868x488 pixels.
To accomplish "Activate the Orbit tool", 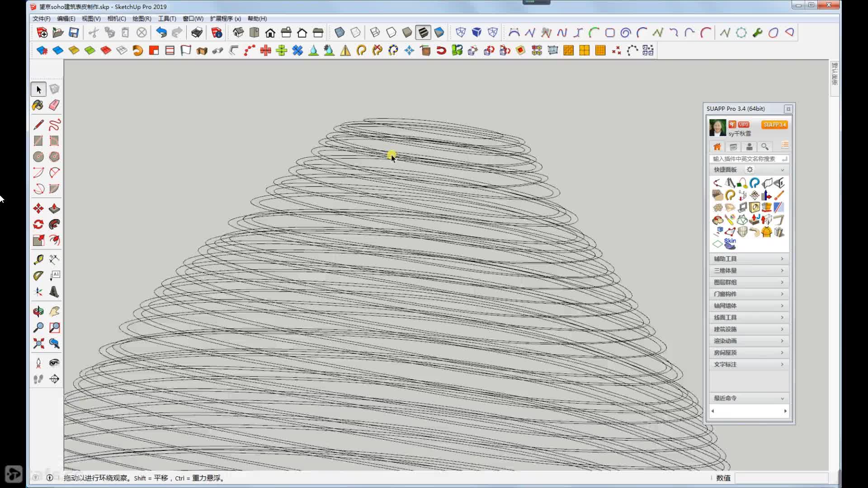I will point(38,311).
